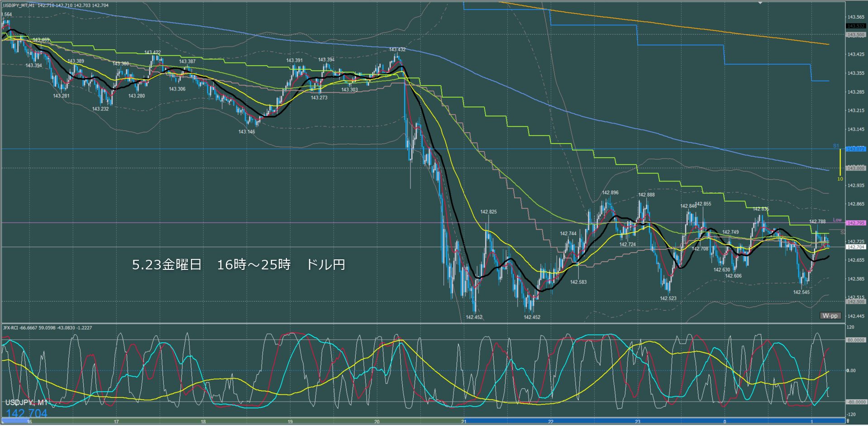
Task: Click the hour 22 time axis label
Action: click(551, 421)
